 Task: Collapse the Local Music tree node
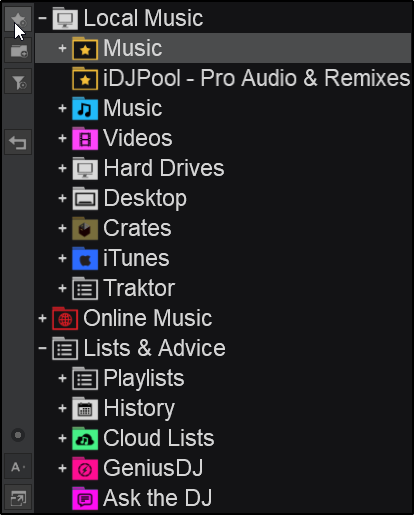(42, 18)
